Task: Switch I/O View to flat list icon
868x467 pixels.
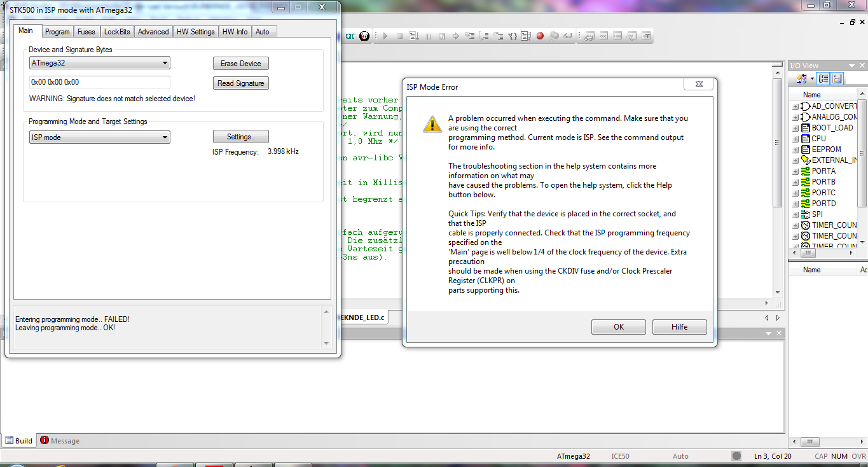Action: point(837,79)
